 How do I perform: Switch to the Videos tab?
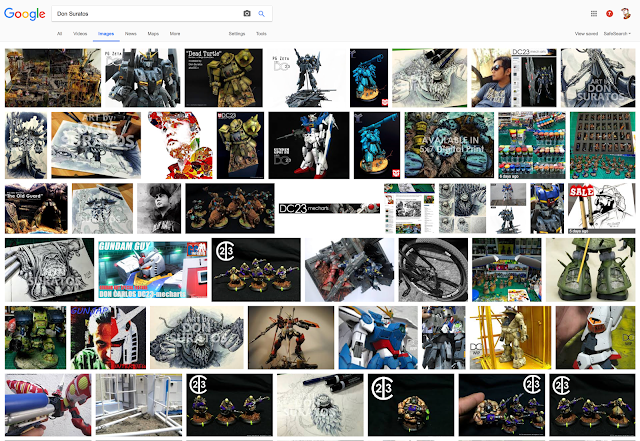click(x=80, y=33)
